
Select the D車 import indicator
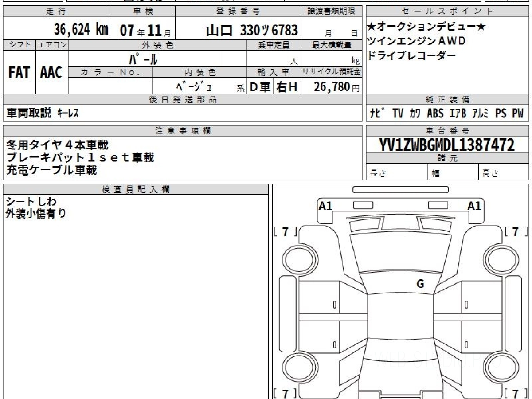pos(260,87)
